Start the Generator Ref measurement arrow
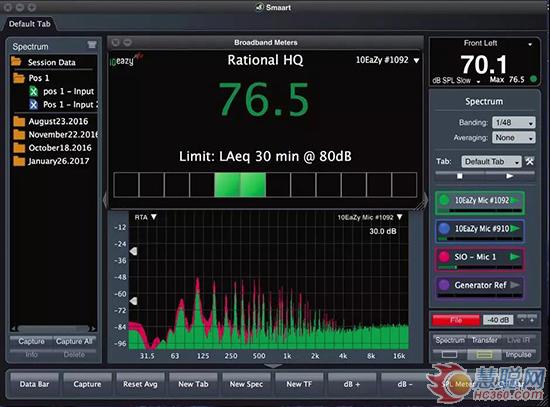Screen dimensions: 550x407 pyautogui.click(x=515, y=285)
